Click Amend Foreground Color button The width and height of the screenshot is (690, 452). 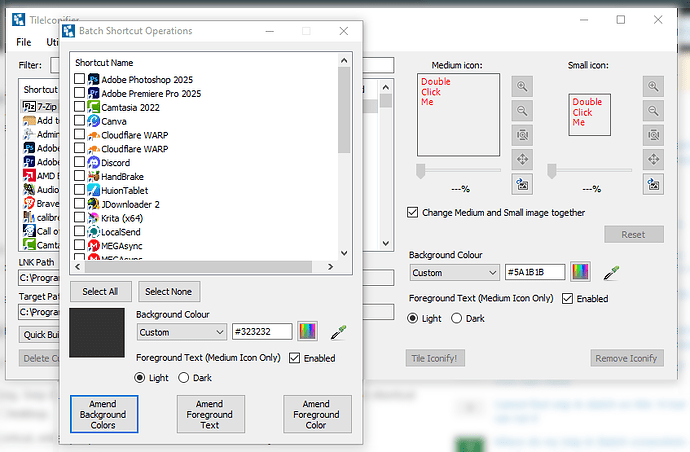click(317, 414)
